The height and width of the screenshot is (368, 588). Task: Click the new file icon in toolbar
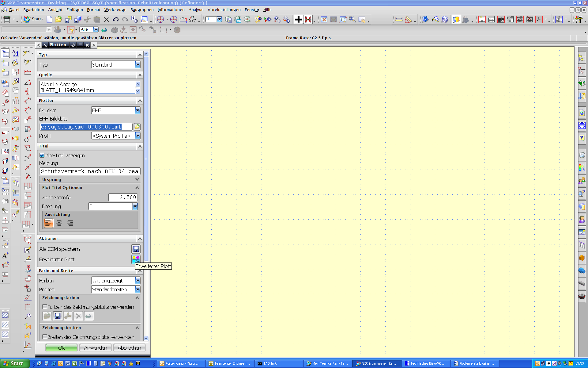click(x=49, y=19)
